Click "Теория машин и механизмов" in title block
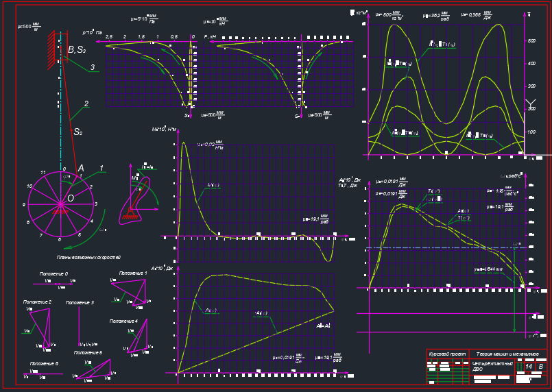Viewport: 552px width, 392px height. tap(507, 354)
